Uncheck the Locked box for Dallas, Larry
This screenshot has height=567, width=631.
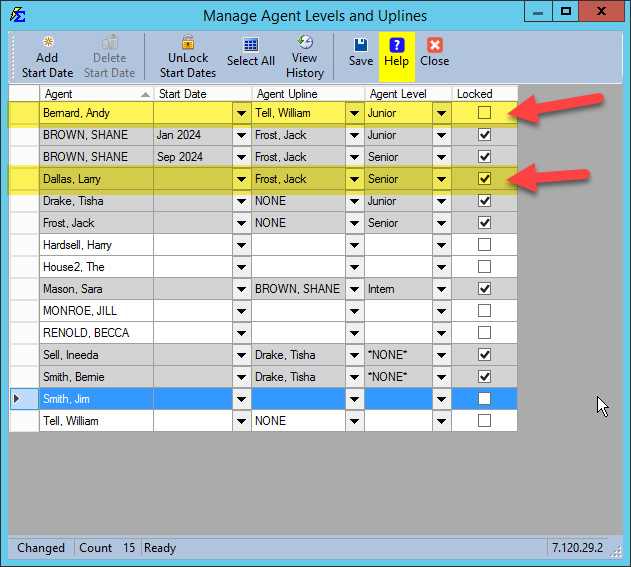[x=485, y=179]
